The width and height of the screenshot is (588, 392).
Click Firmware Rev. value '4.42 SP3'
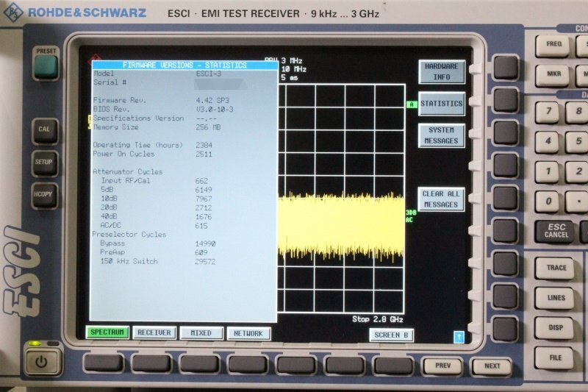point(212,101)
